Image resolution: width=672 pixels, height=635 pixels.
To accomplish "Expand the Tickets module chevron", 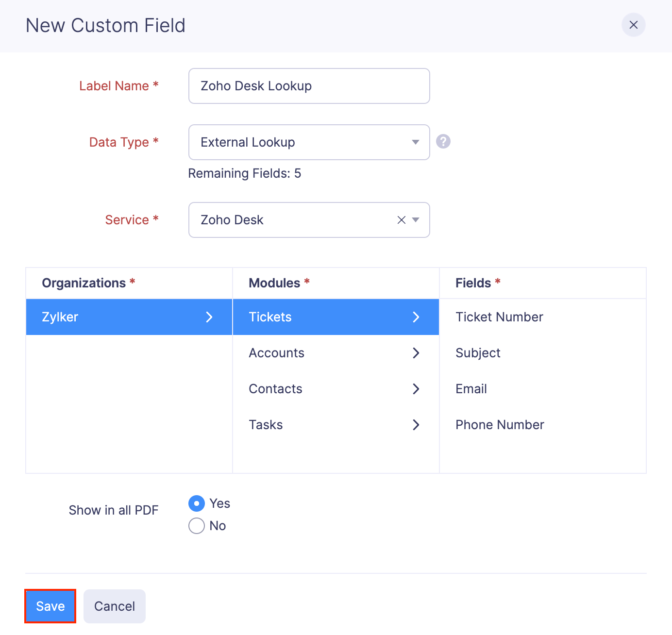I will pyautogui.click(x=416, y=317).
